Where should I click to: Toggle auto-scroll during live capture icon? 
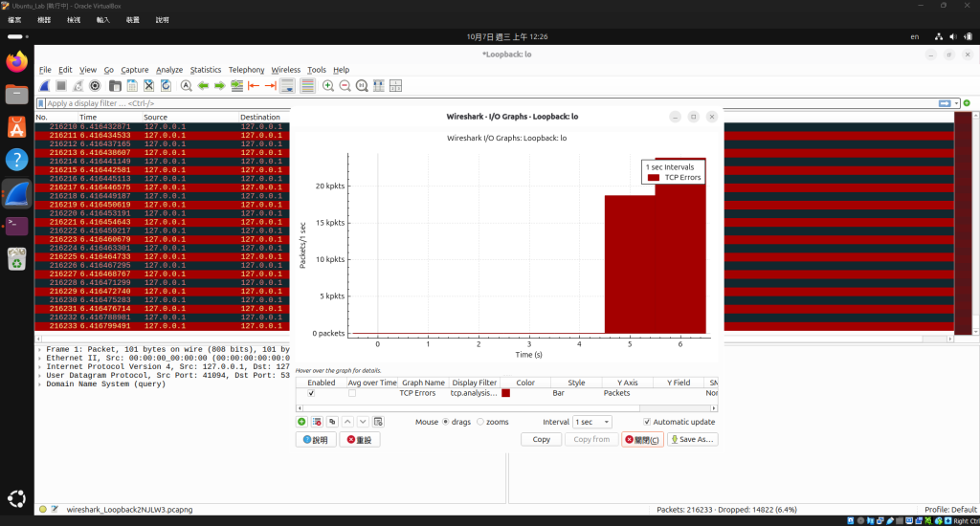coord(287,86)
